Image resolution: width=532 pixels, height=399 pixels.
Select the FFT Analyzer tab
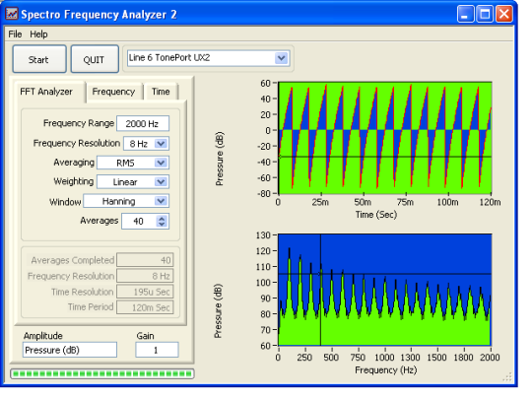coord(46,92)
